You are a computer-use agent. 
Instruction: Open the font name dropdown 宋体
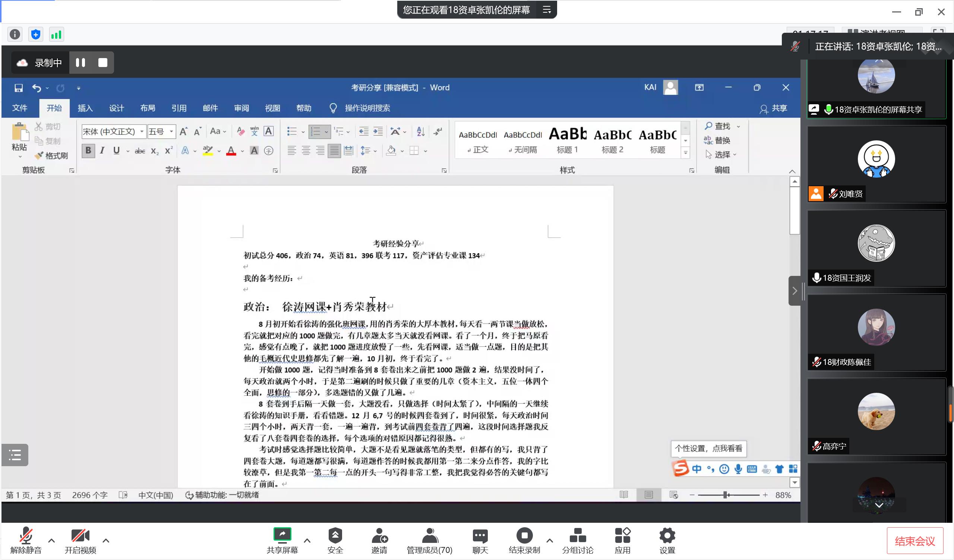tap(142, 131)
